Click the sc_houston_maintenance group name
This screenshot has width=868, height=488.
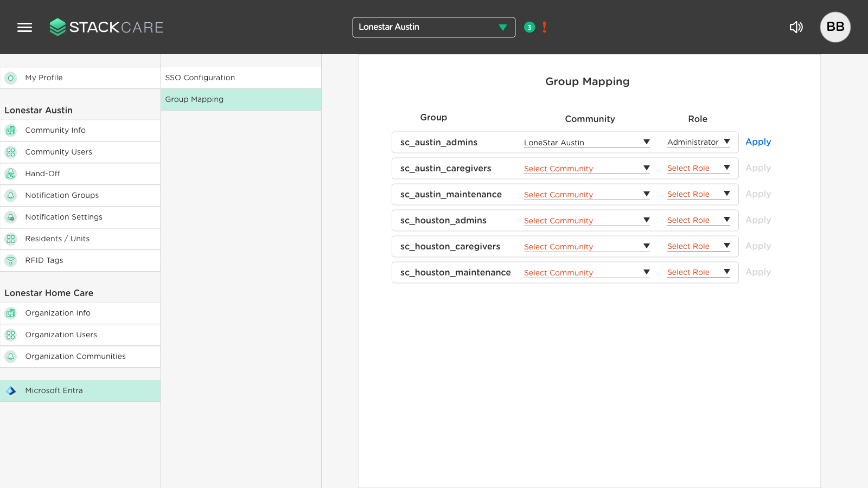coord(455,273)
